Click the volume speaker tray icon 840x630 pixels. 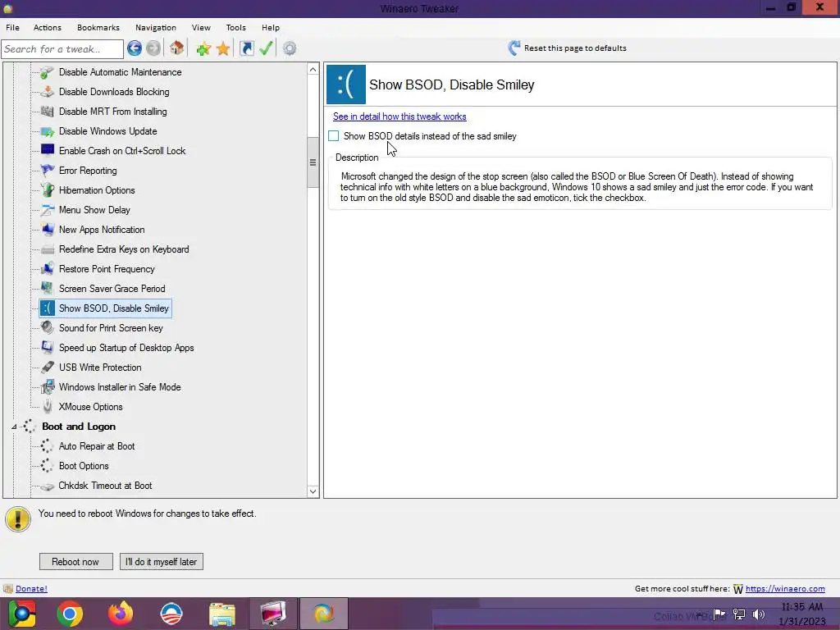point(759,614)
